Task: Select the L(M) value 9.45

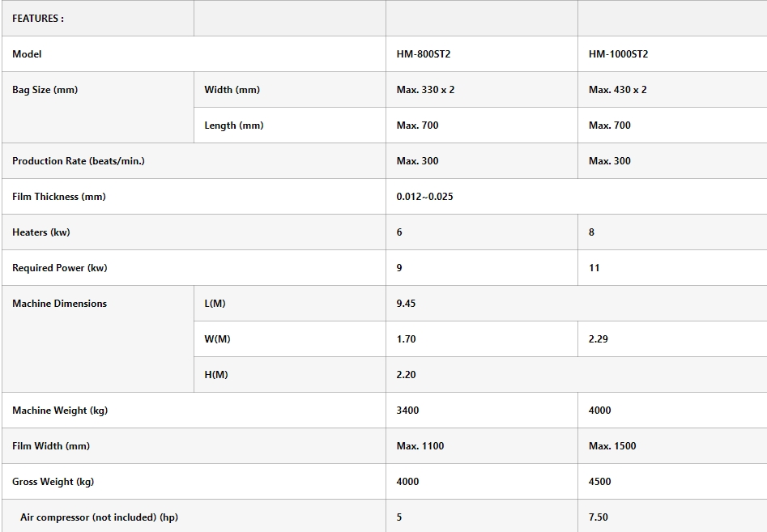Action: pos(406,304)
